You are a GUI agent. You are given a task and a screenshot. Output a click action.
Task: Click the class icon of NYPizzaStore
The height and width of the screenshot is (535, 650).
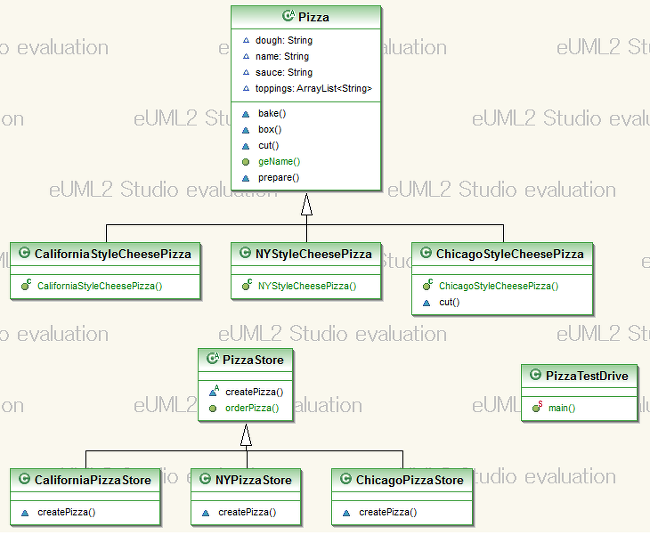(205, 479)
